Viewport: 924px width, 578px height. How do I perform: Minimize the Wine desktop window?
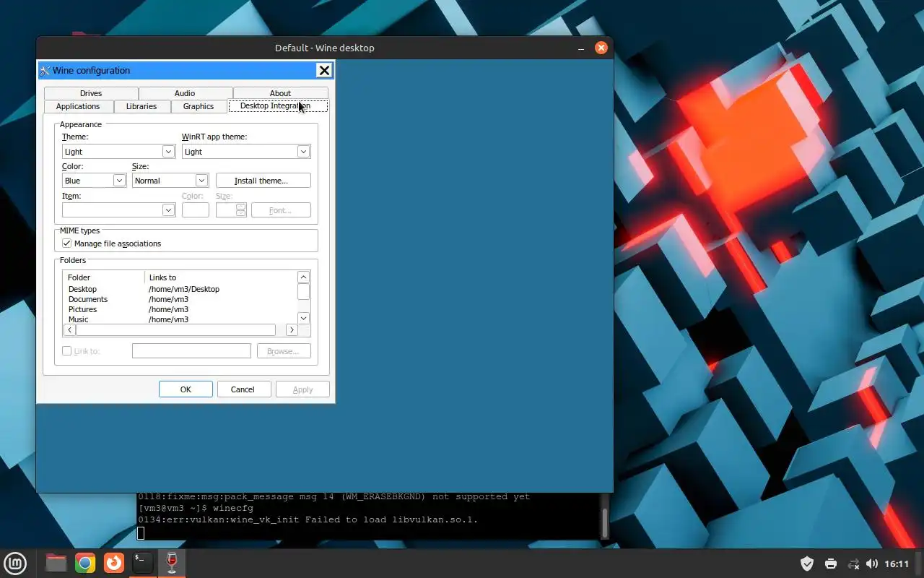coord(581,48)
